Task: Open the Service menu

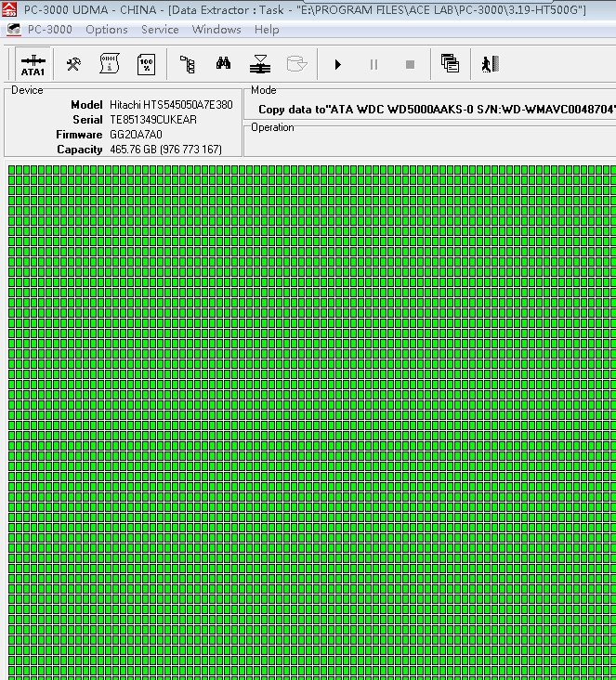Action: pos(160,30)
